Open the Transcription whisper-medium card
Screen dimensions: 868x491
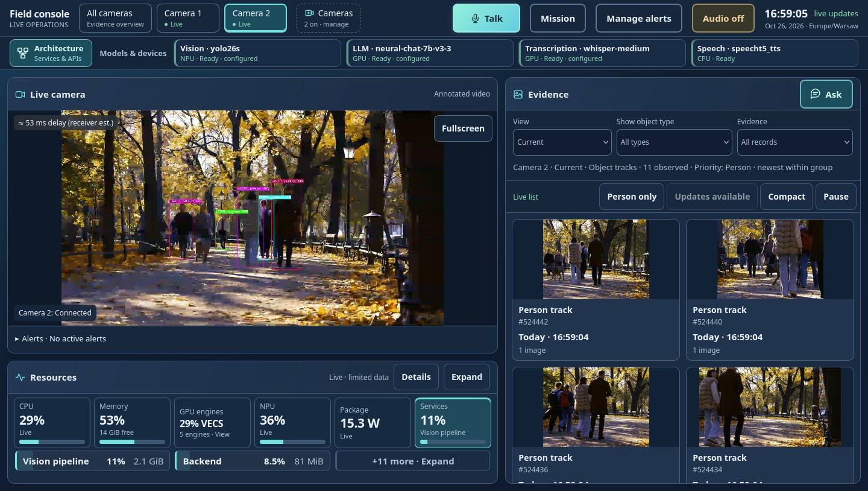pos(603,53)
